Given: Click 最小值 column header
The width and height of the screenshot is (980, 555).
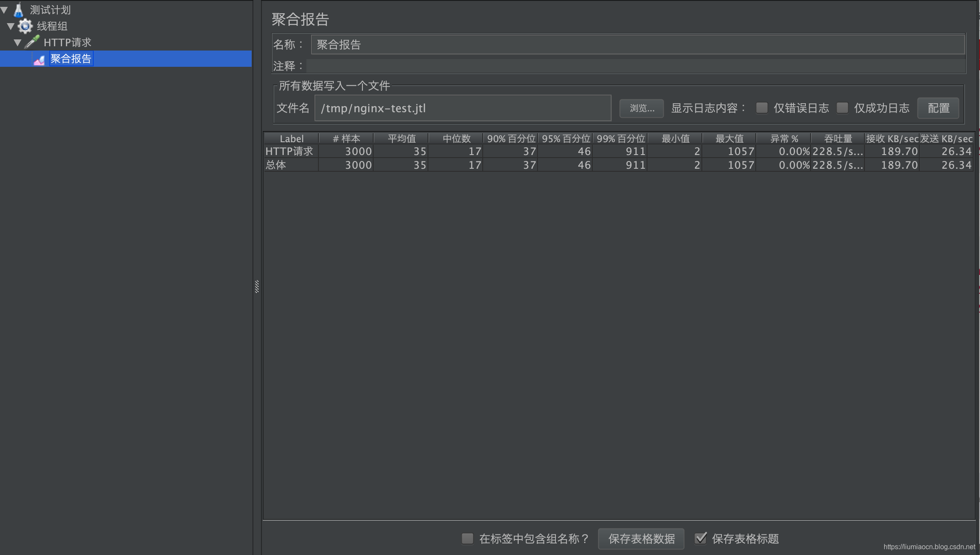Looking at the screenshot, I should [675, 138].
